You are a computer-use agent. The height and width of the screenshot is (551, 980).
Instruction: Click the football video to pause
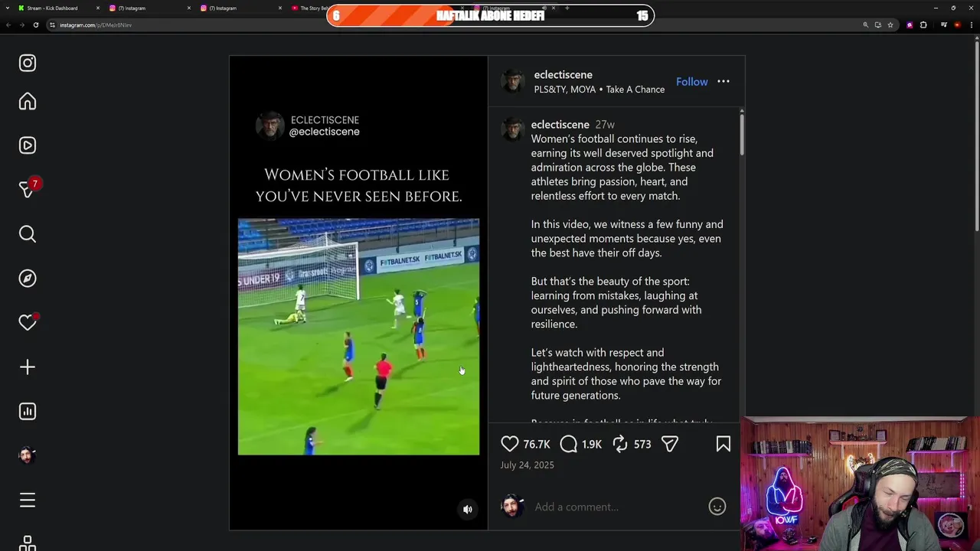click(x=358, y=337)
